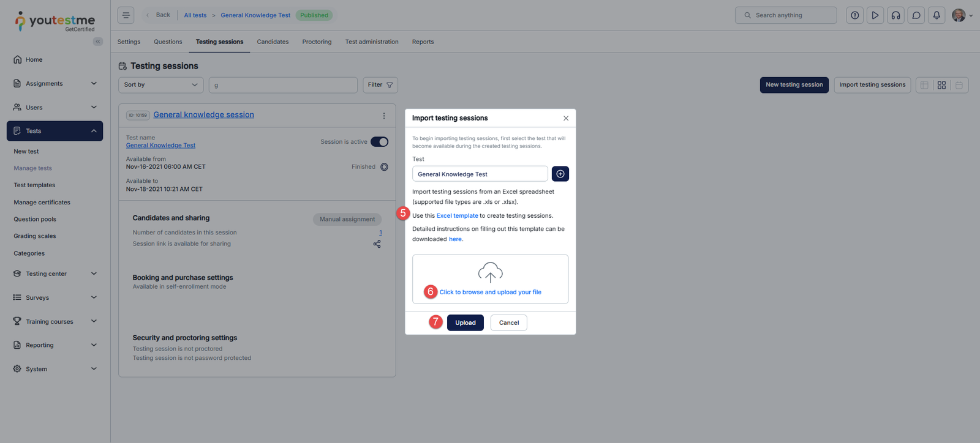Close the Import testing sessions dialog
The height and width of the screenshot is (443, 980).
pos(566,118)
